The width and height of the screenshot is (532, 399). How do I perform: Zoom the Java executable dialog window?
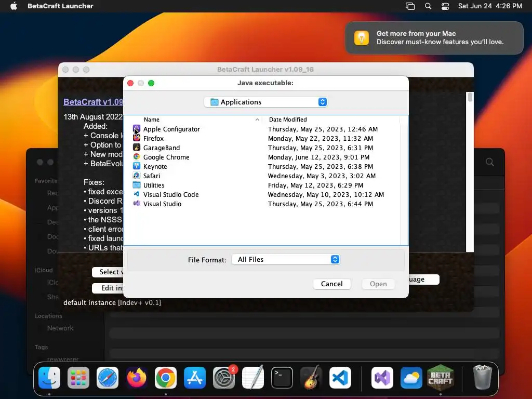pyautogui.click(x=151, y=83)
